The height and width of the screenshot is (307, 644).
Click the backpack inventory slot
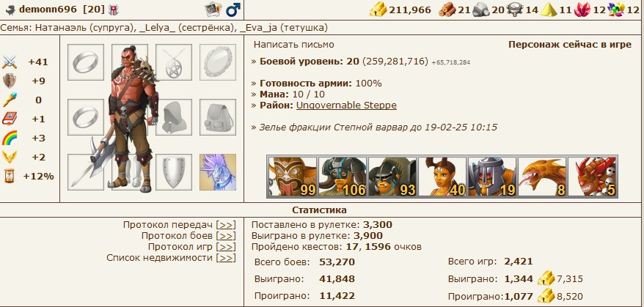(218, 117)
